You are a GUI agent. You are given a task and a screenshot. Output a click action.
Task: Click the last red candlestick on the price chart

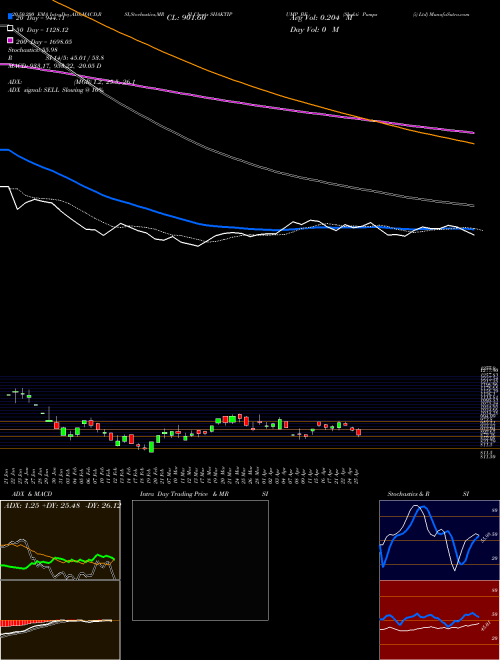[359, 432]
